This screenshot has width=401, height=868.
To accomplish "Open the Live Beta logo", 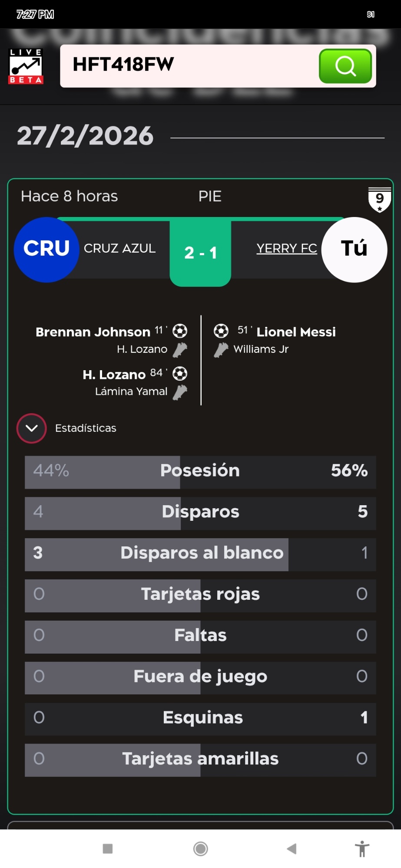I will pyautogui.click(x=26, y=66).
